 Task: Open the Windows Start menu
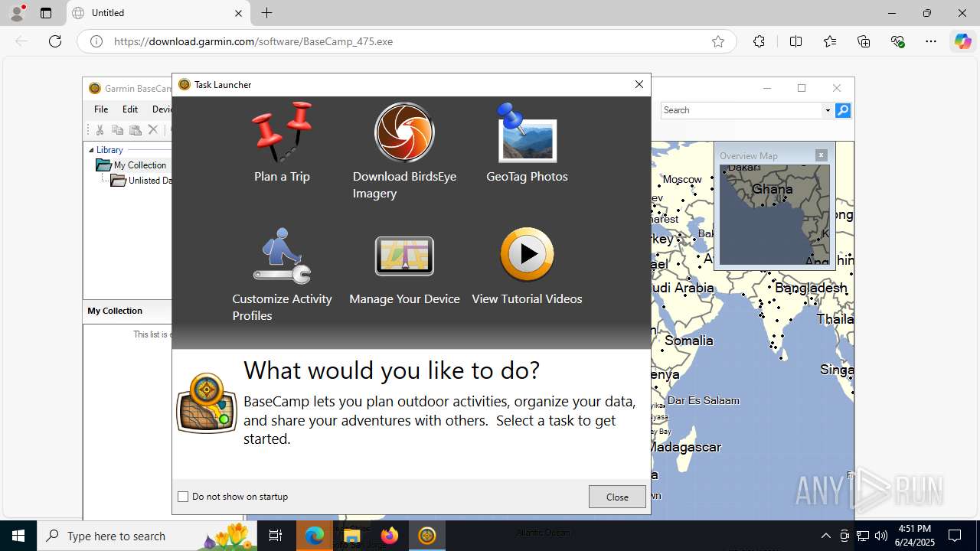[18, 536]
